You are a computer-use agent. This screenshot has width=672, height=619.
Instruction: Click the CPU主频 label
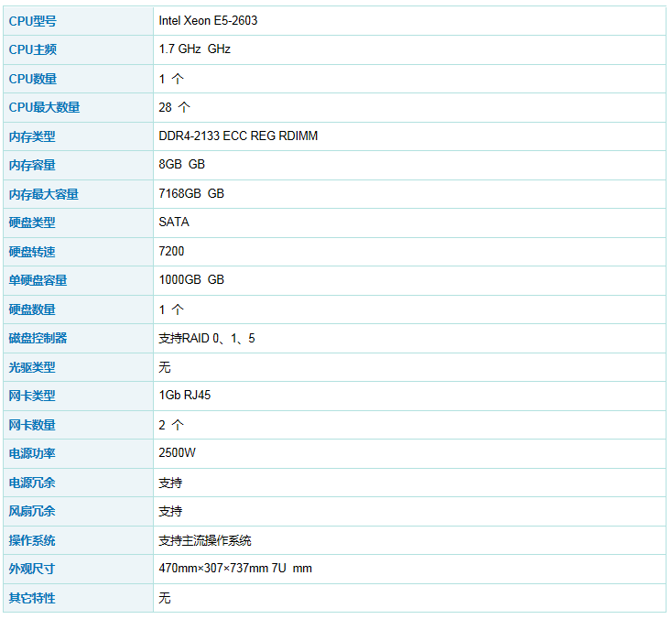33,49
